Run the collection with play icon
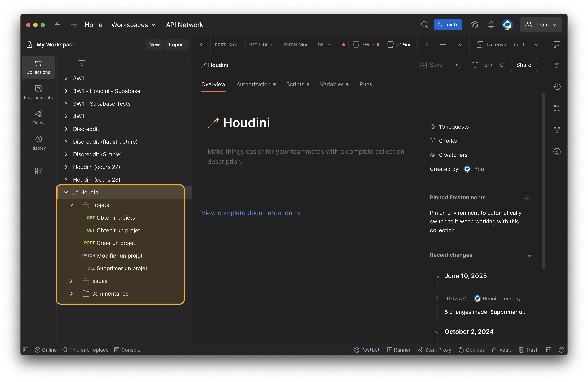 pyautogui.click(x=457, y=65)
